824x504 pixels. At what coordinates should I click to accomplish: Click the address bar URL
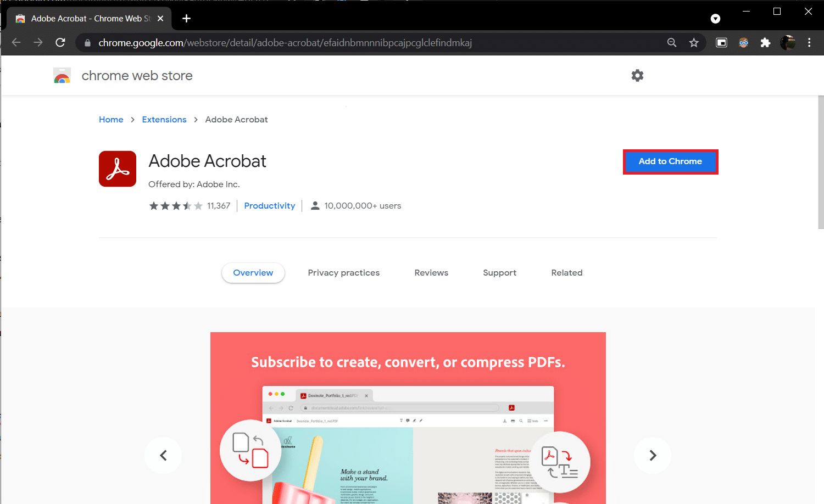point(285,43)
